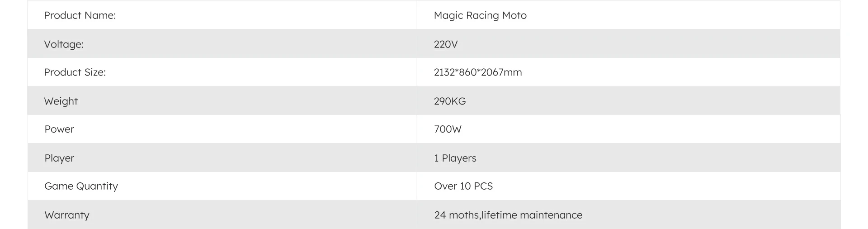Select the Magic Racing Moto value

[480, 15]
